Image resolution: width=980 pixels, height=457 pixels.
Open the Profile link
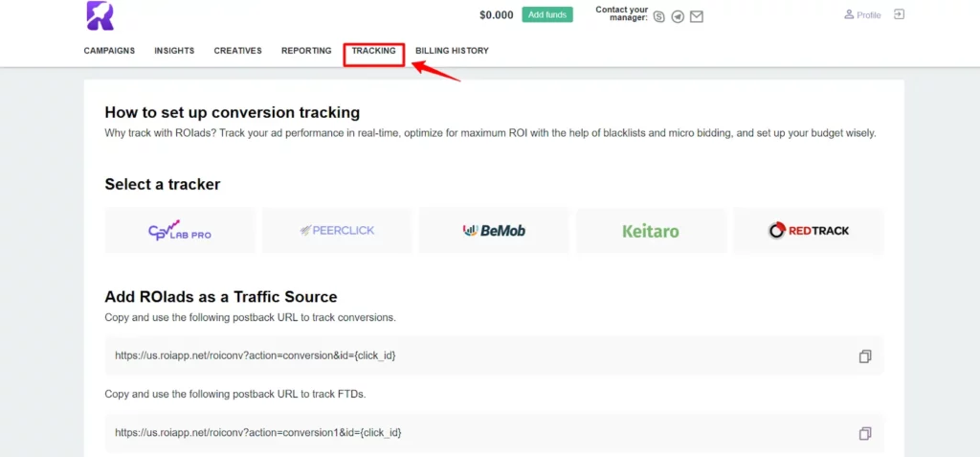pyautogui.click(x=862, y=15)
